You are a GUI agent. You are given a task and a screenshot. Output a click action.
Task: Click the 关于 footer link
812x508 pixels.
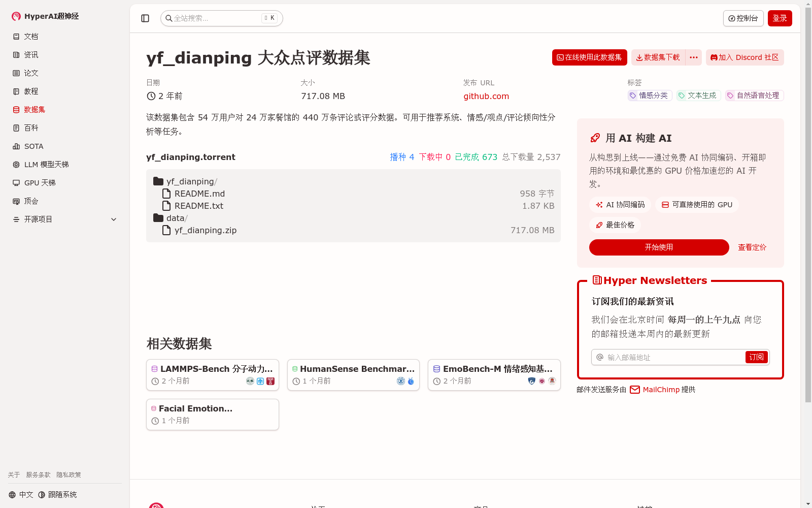click(14, 475)
